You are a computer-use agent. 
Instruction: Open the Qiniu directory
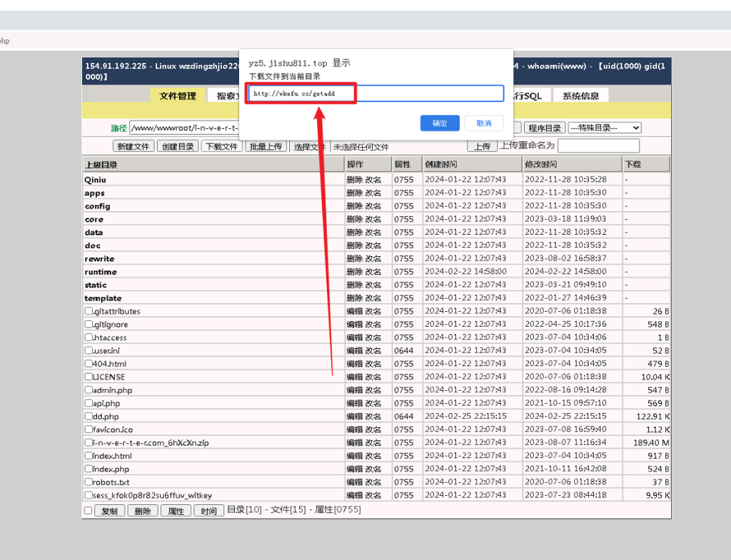95,180
